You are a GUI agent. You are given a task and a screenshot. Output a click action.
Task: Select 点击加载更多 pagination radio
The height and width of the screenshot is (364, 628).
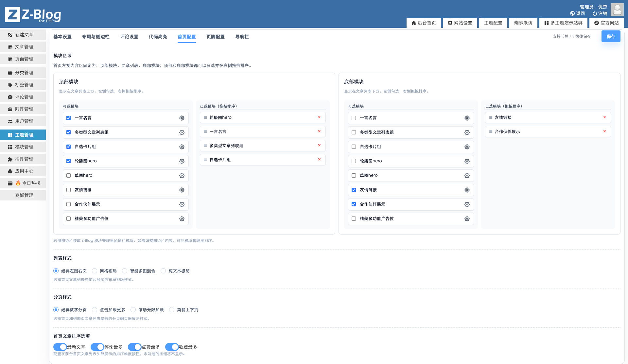pyautogui.click(x=95, y=310)
